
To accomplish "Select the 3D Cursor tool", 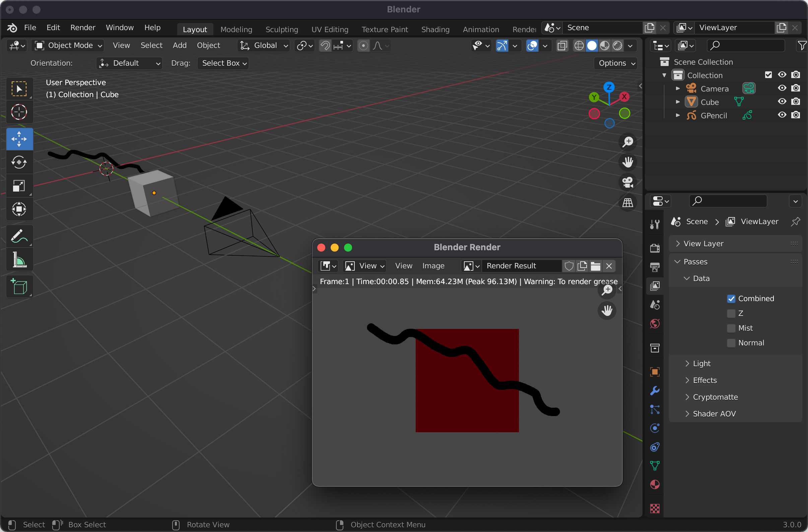I will [19, 112].
